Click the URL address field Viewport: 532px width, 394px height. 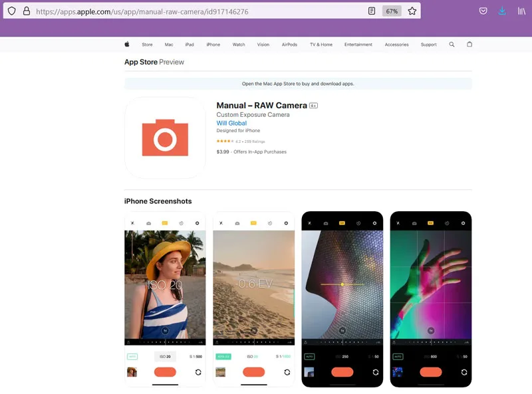pyautogui.click(x=200, y=11)
